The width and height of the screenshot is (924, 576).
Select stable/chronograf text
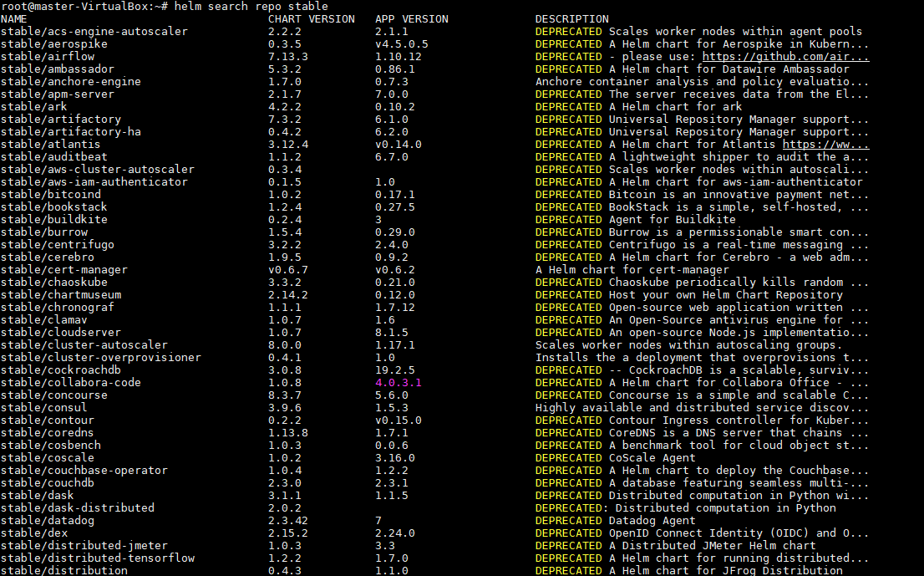(x=58, y=308)
